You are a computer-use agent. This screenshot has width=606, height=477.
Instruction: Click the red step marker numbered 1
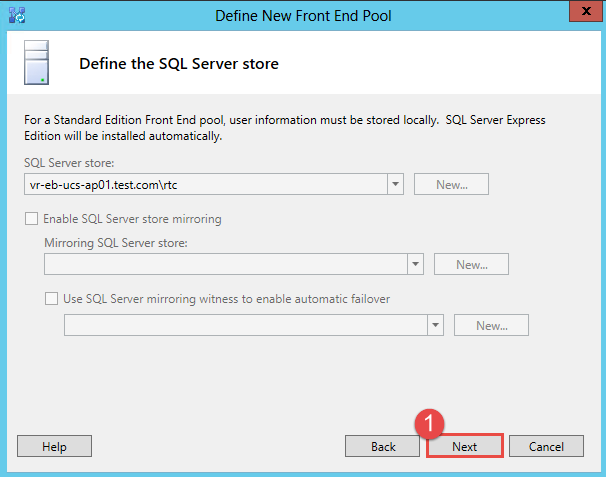pyautogui.click(x=429, y=424)
